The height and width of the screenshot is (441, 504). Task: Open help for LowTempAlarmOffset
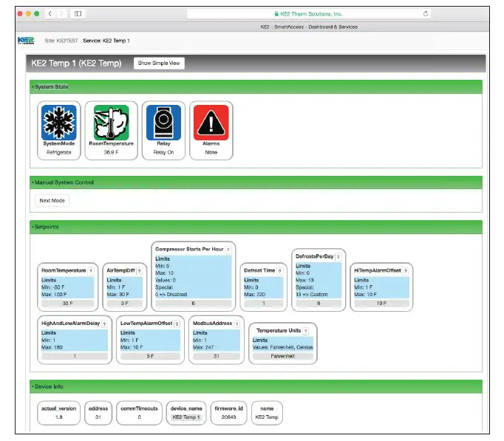tap(177, 324)
